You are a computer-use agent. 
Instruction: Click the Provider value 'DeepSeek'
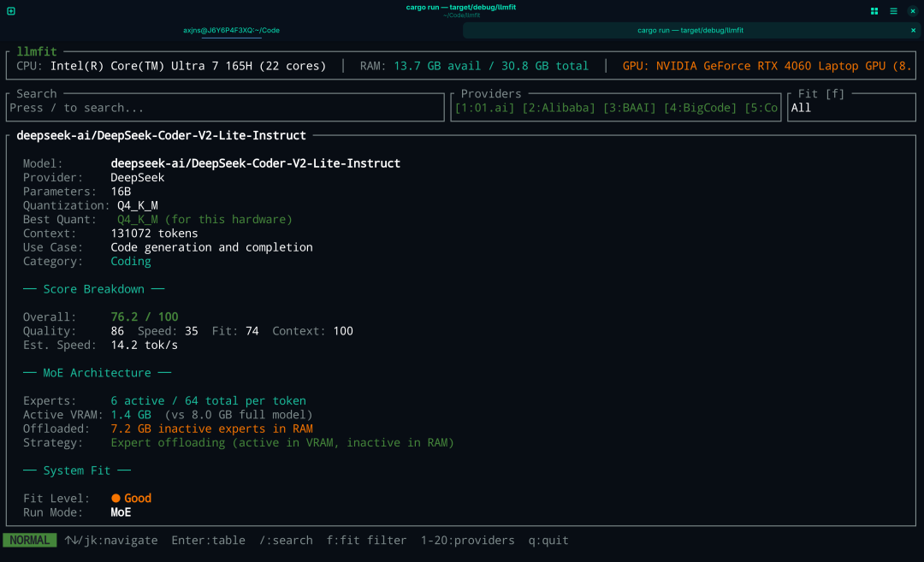pyautogui.click(x=137, y=177)
